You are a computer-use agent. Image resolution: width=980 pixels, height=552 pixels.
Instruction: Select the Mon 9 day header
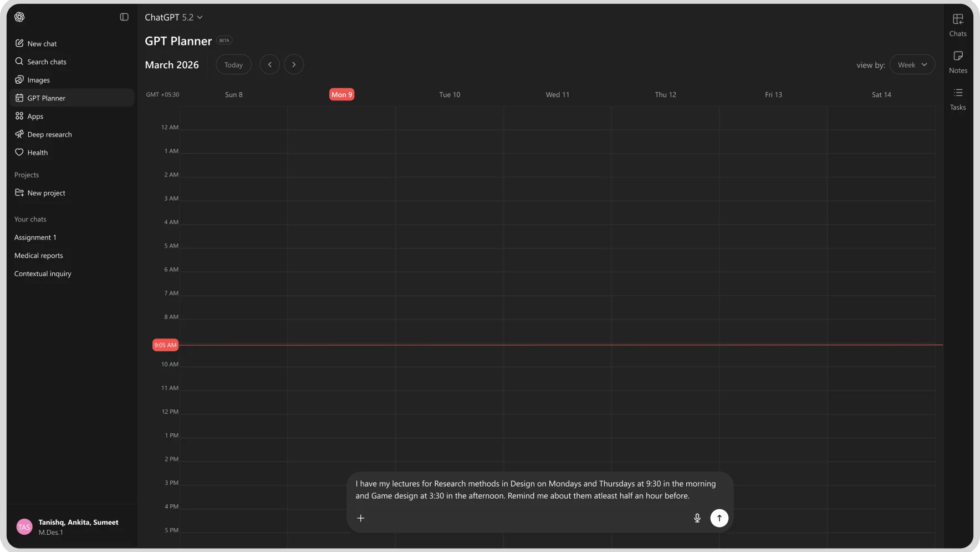[341, 95]
